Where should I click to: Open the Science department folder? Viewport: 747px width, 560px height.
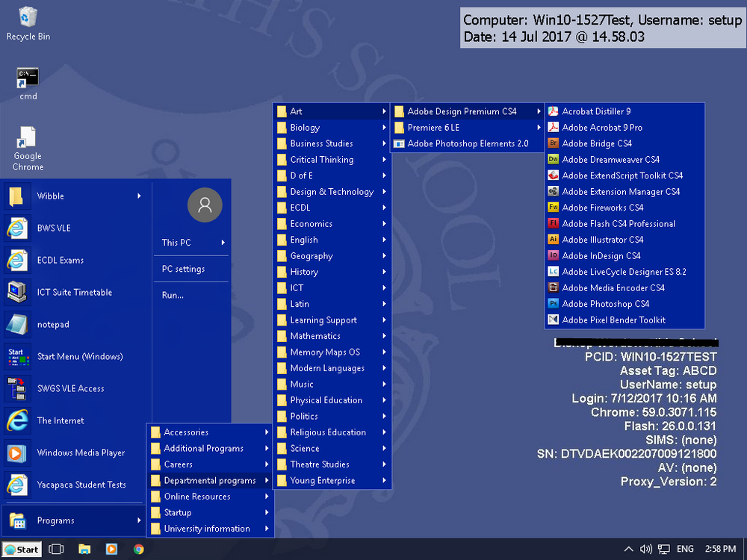click(332, 449)
